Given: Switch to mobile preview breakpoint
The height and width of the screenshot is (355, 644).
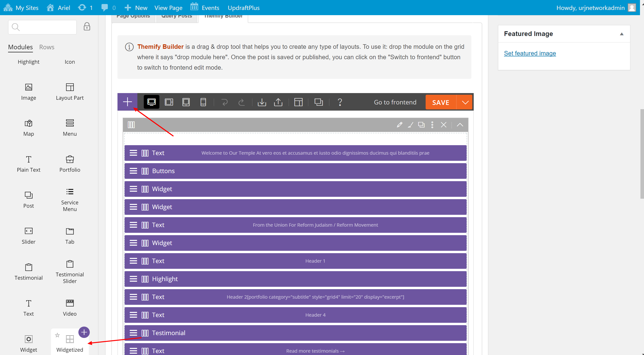Looking at the screenshot, I should pyautogui.click(x=203, y=102).
